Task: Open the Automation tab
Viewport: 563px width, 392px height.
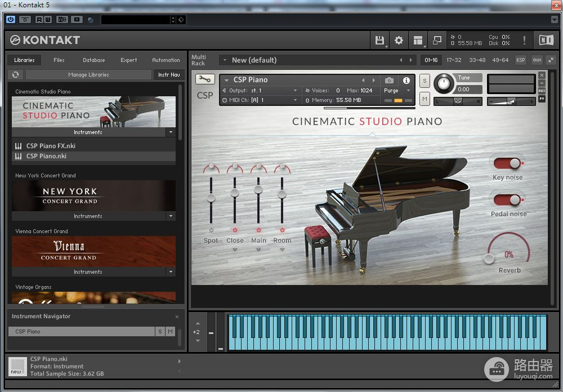Action: pos(166,60)
